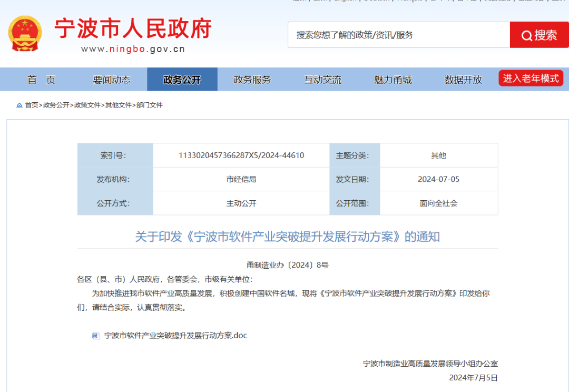Go to 政策文件 in the breadcrumb
The width and height of the screenshot is (569, 392).
(87, 105)
